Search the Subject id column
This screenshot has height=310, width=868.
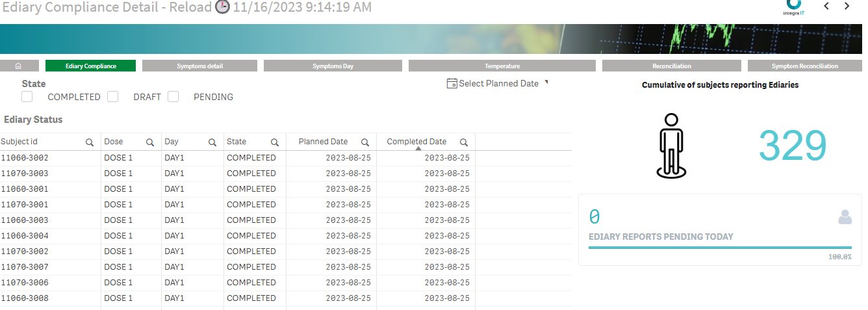pyautogui.click(x=90, y=142)
